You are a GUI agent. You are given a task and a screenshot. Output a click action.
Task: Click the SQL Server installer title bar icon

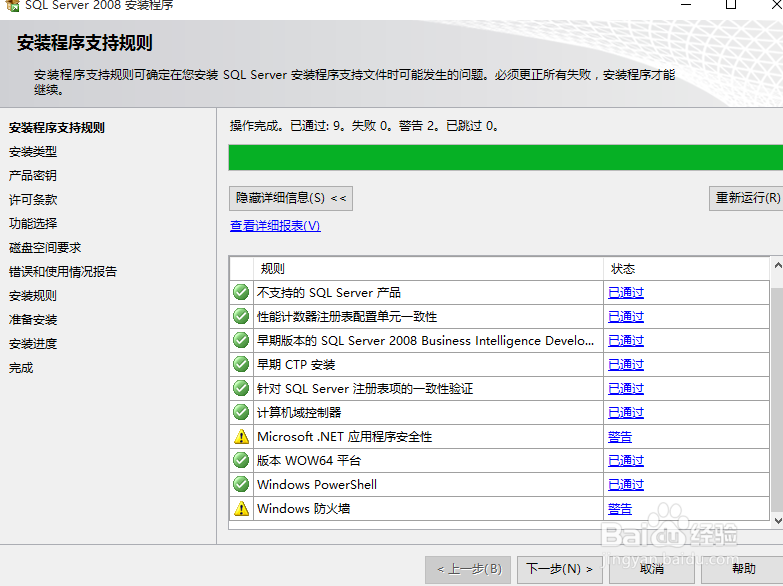point(12,5)
